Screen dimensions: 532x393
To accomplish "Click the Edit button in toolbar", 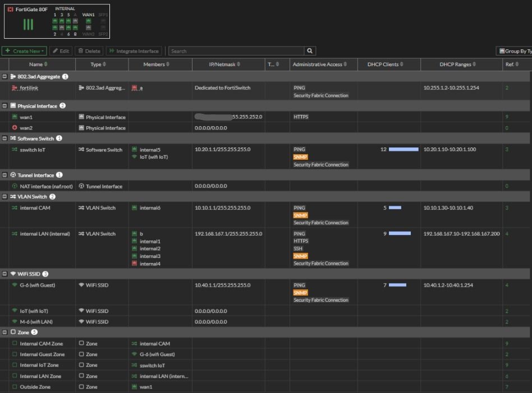I will tap(61, 51).
